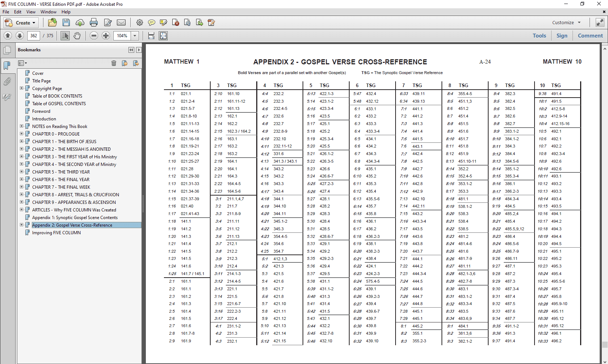Open the Bookmarks options menu dropdown
The image size is (608, 364).
tap(22, 63)
